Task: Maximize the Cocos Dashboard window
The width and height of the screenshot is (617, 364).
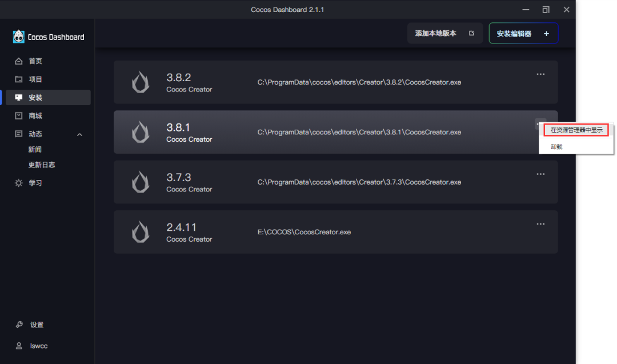Action: [546, 10]
